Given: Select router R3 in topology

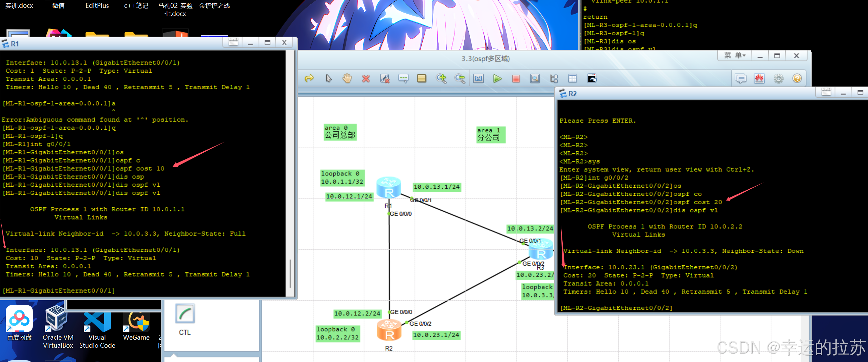Looking at the screenshot, I should [541, 250].
